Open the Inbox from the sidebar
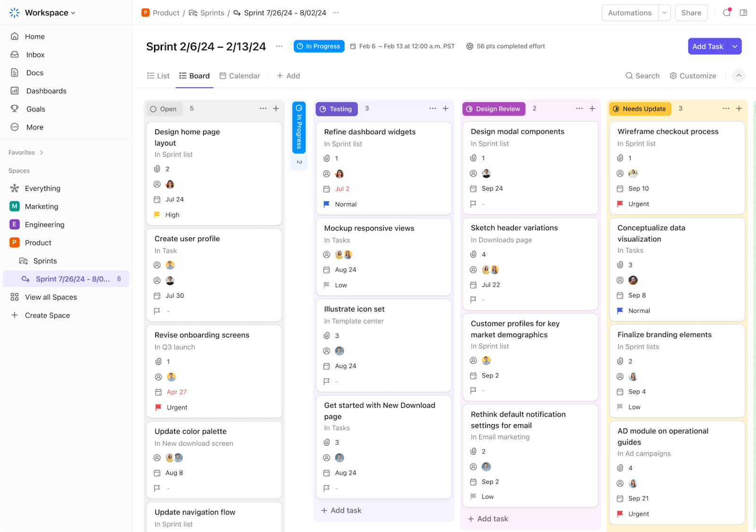 point(35,54)
